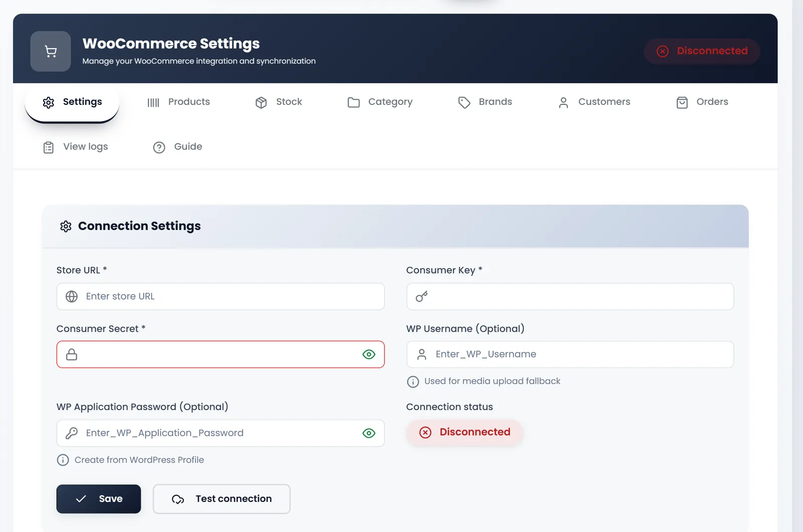803x532 pixels.
Task: Click the Test connection button
Action: point(221,499)
